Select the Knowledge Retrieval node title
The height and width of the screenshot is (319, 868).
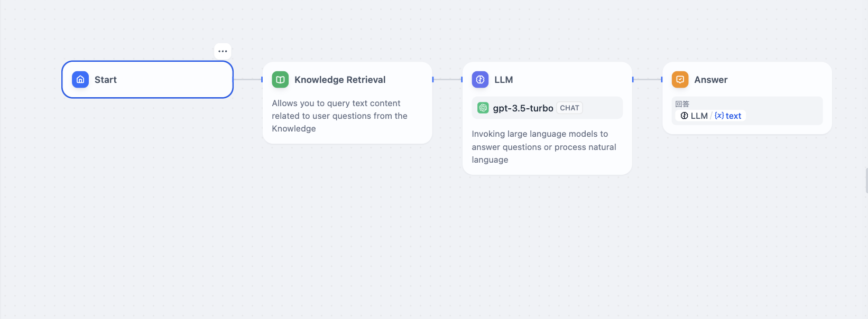tap(340, 80)
